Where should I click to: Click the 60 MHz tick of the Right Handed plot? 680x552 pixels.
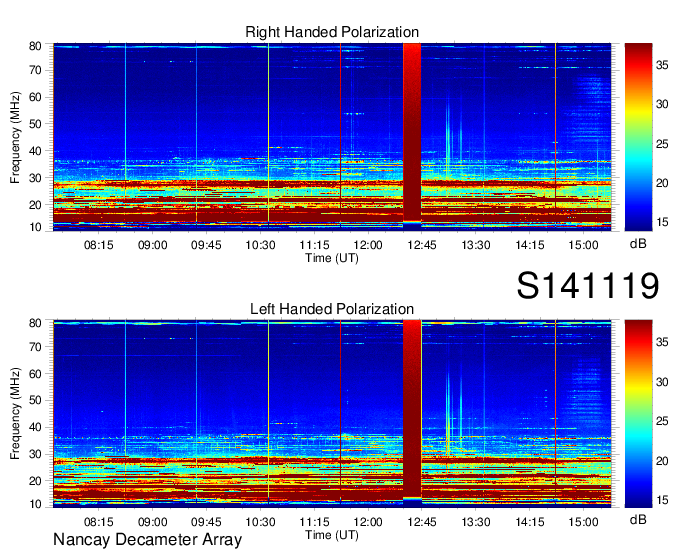tap(35, 97)
